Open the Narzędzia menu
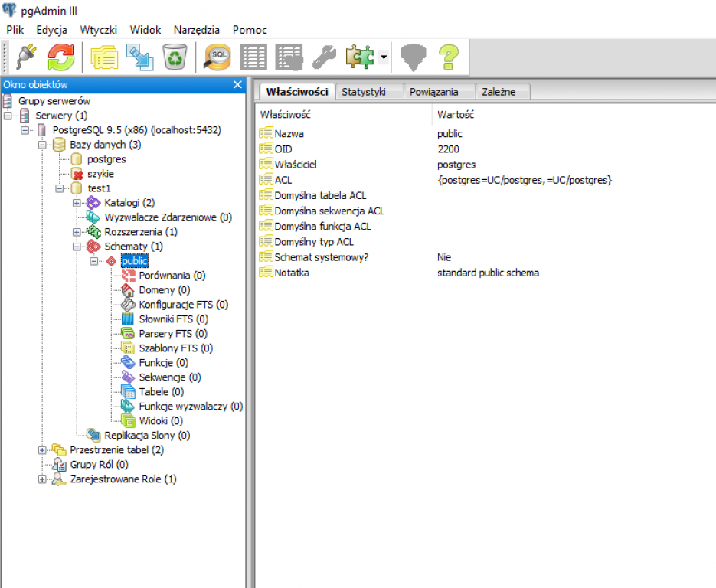 point(196,30)
